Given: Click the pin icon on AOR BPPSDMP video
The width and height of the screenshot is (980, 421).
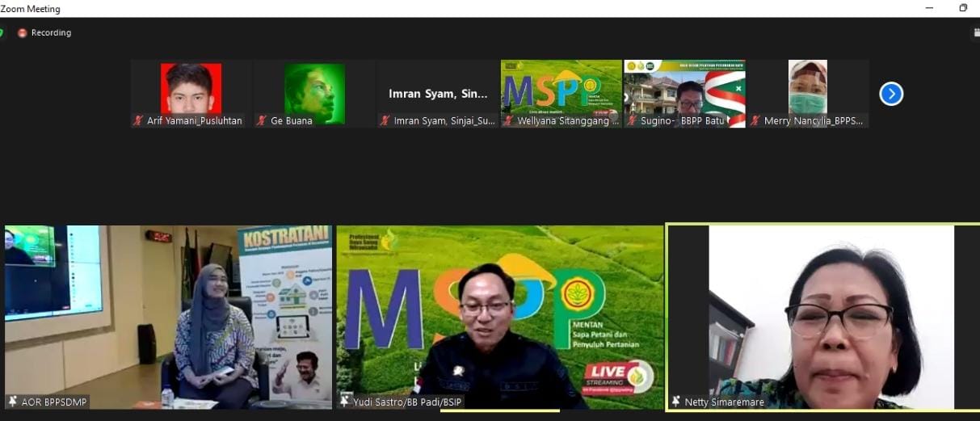Looking at the screenshot, I should click(x=13, y=402).
